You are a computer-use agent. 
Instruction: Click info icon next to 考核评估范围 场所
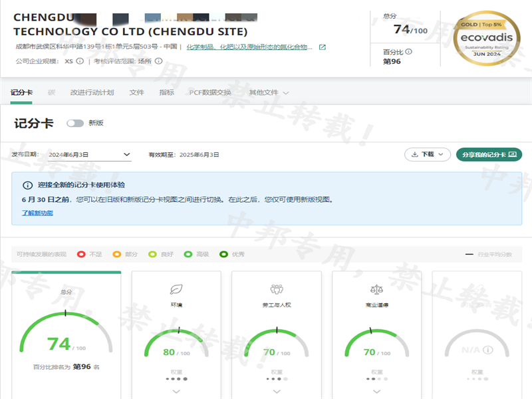[x=158, y=61]
